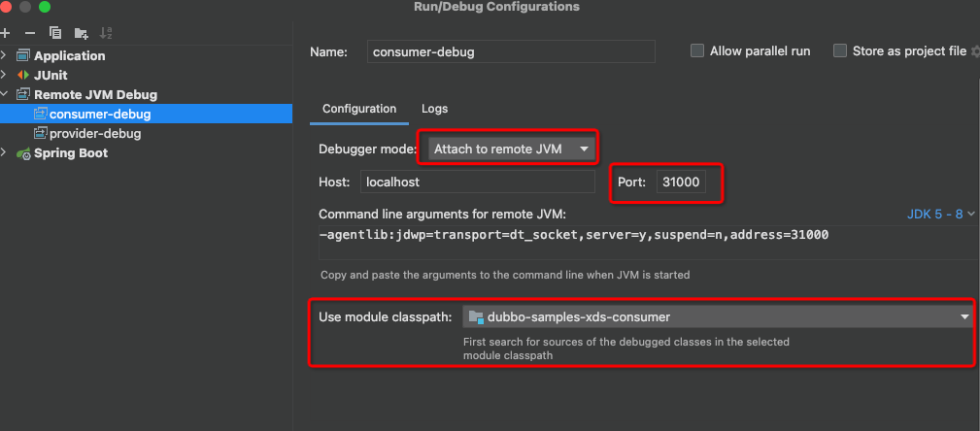Viewport: 980px width, 431px height.
Task: Open the JDK 5 - 8 version selector
Action: tap(940, 214)
